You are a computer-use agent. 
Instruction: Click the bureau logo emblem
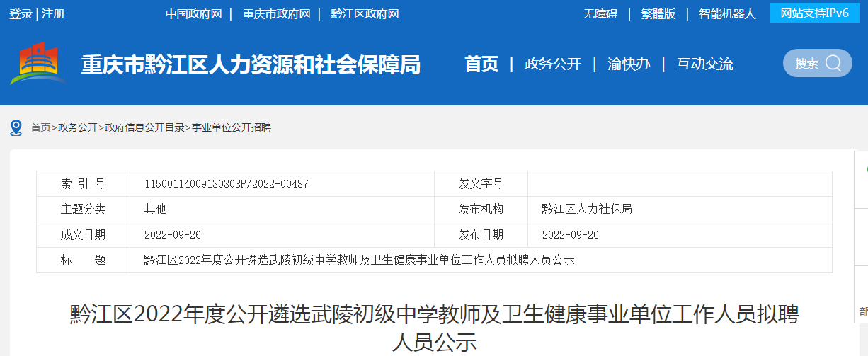[39, 63]
